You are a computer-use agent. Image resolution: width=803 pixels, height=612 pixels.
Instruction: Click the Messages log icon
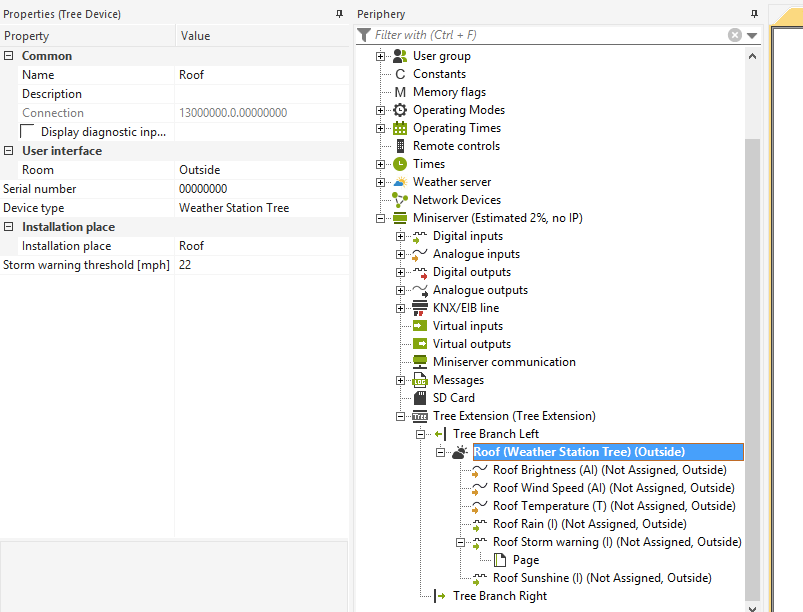tap(420, 380)
